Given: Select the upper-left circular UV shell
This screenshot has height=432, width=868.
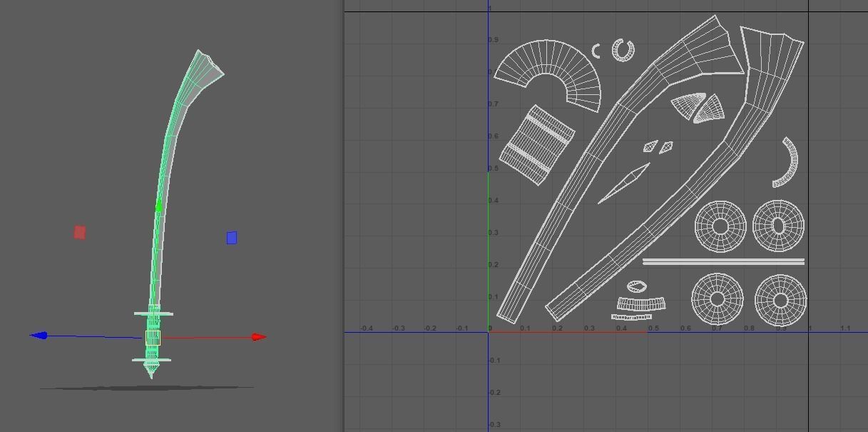Looking at the screenshot, I should click(x=720, y=226).
